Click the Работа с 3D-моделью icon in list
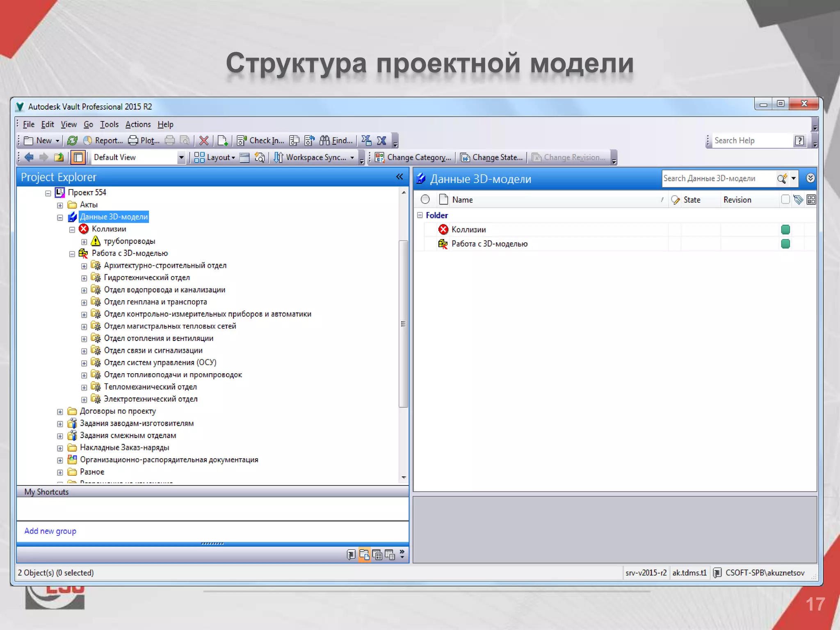Image resolution: width=840 pixels, height=630 pixels. pyautogui.click(x=443, y=244)
